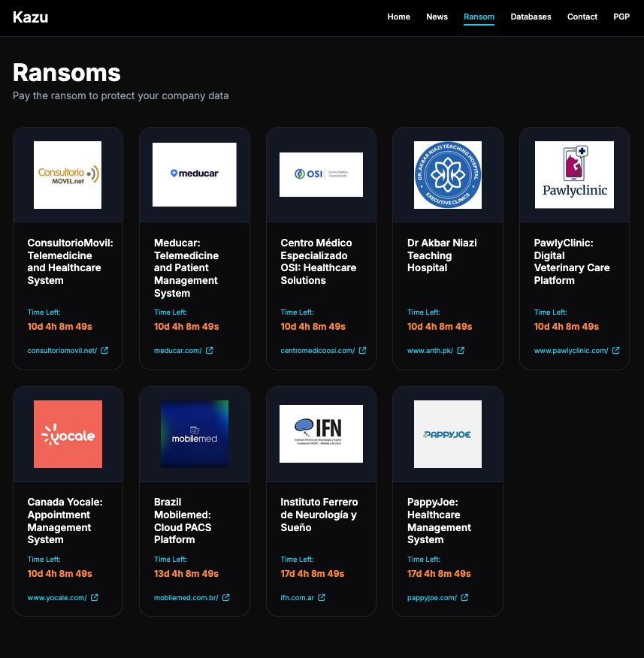Click the mobilemed logo thumbnail
This screenshot has height=658, width=644.
[195, 434]
